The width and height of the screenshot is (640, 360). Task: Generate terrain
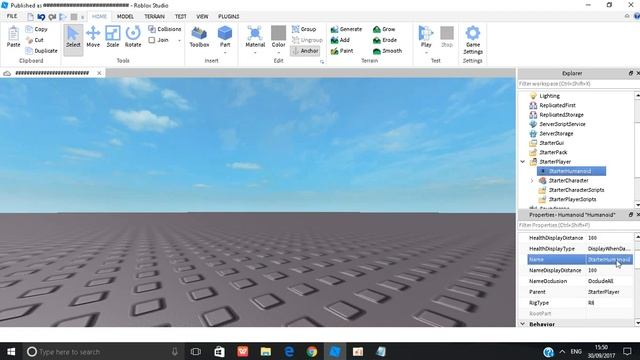click(x=346, y=29)
